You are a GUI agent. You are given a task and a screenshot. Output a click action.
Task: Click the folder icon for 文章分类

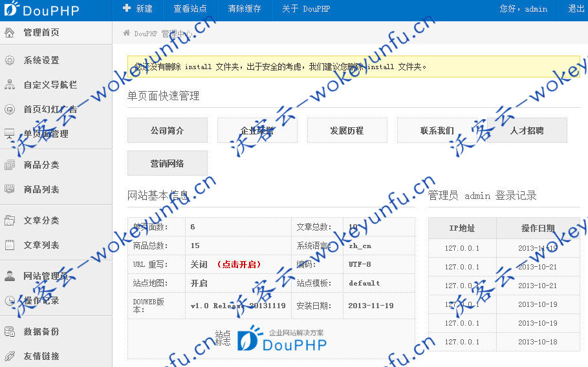point(9,220)
